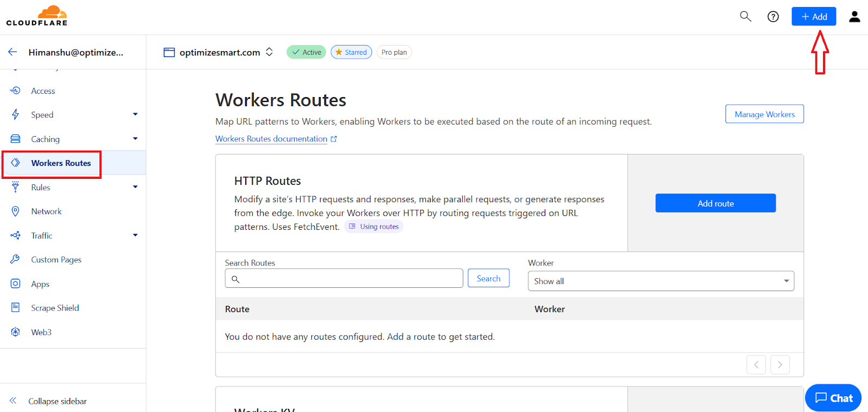Open the Access menu item
The width and height of the screenshot is (868, 412).
43,91
